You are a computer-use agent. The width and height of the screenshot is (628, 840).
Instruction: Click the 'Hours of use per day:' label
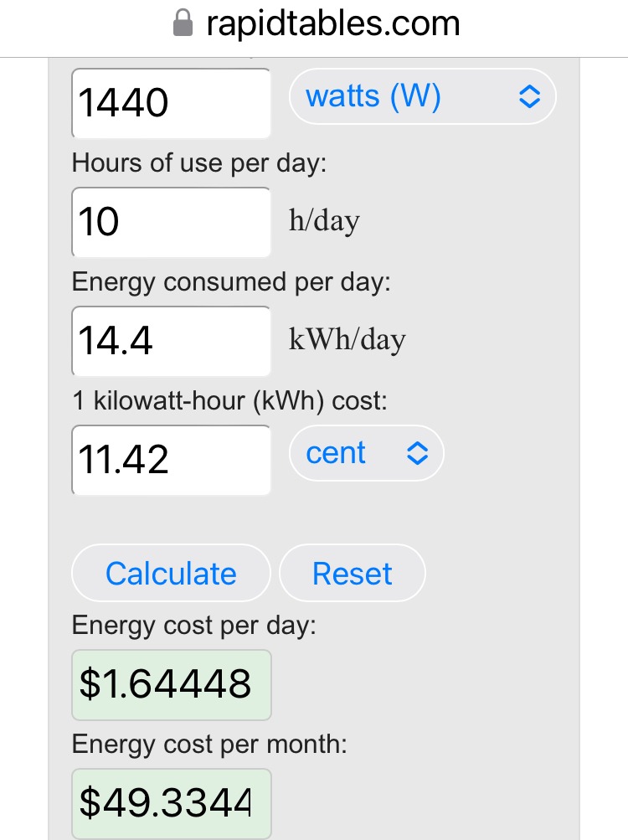199,162
